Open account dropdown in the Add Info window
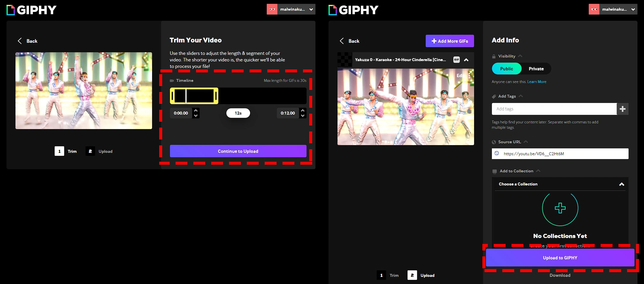This screenshot has height=284, width=644. (633, 9)
